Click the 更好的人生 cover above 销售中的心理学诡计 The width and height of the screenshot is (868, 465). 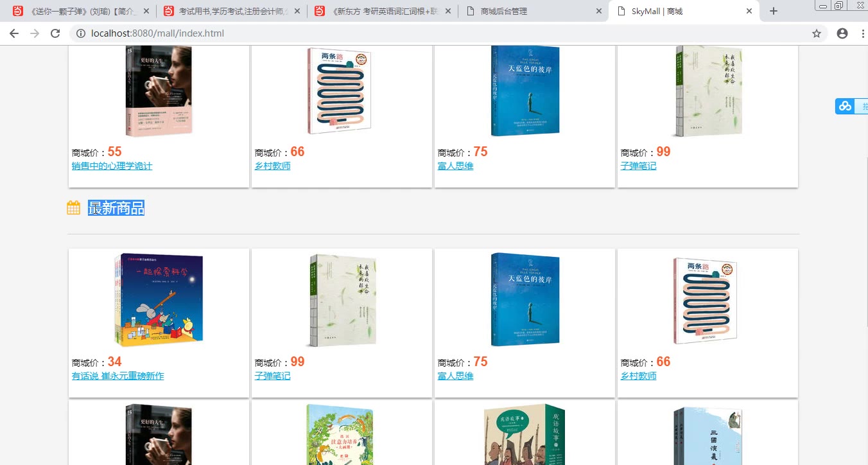coord(159,91)
